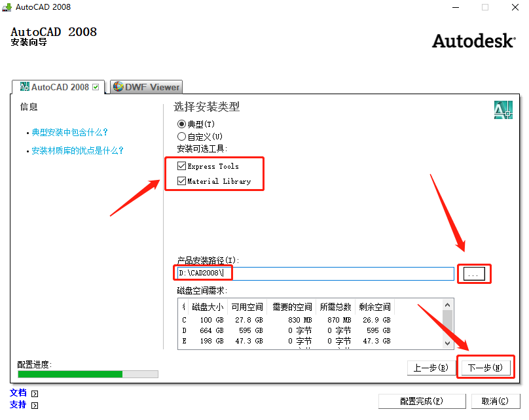Open the DWF Viewer tab
Image resolution: width=529 pixels, height=420 pixels.
(147, 87)
